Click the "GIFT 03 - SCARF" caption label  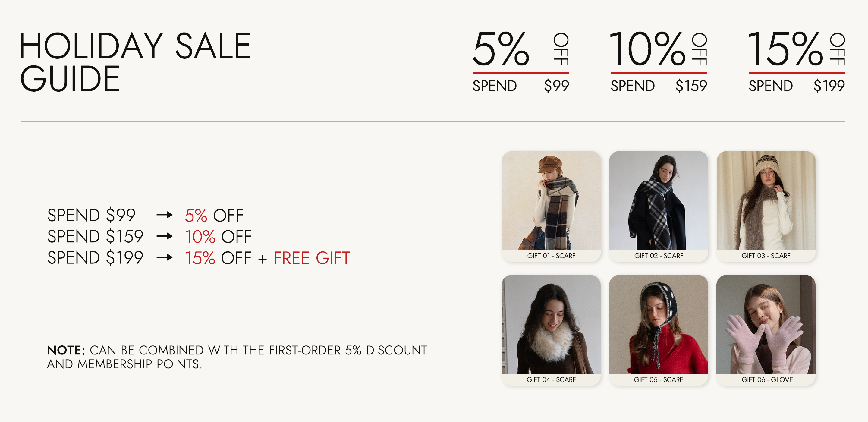766,256
